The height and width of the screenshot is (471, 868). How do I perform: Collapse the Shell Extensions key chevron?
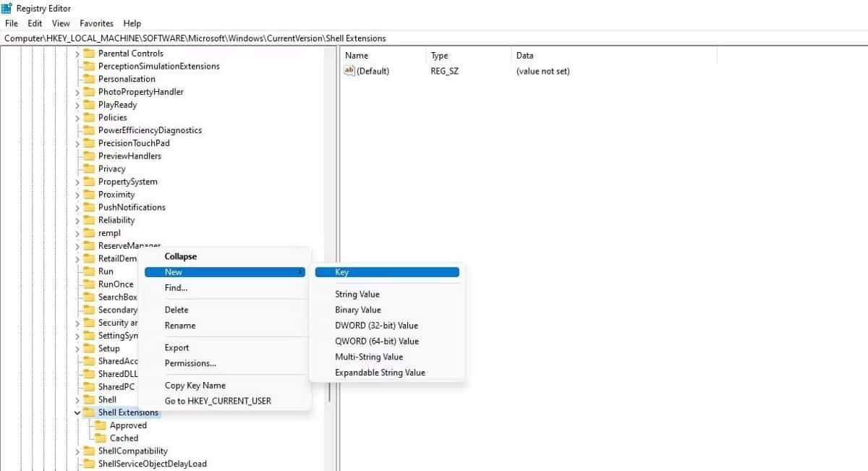78,412
